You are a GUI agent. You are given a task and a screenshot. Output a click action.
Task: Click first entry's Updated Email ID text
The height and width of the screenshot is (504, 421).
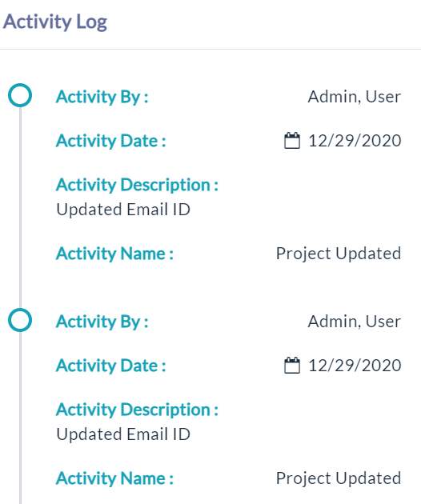(x=123, y=210)
